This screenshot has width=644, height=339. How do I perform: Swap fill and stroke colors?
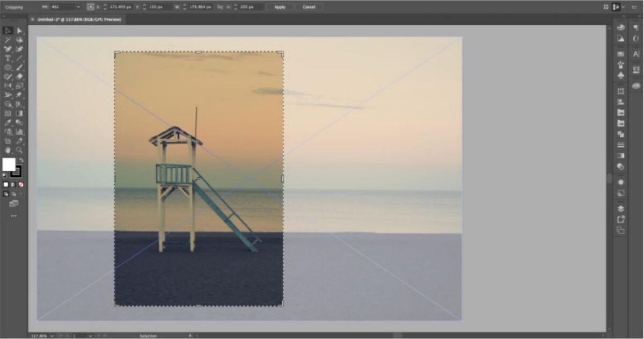click(x=21, y=160)
